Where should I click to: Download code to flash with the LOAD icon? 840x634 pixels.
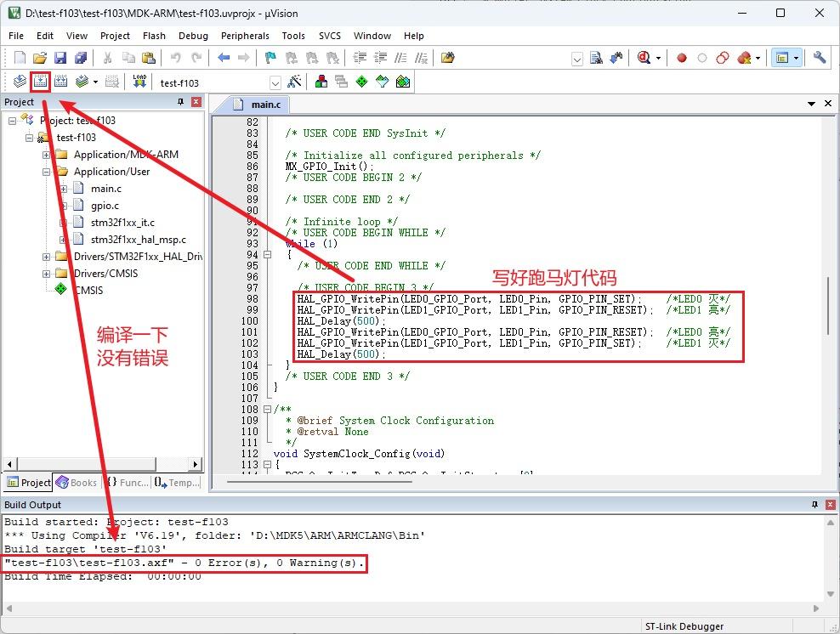tap(139, 82)
